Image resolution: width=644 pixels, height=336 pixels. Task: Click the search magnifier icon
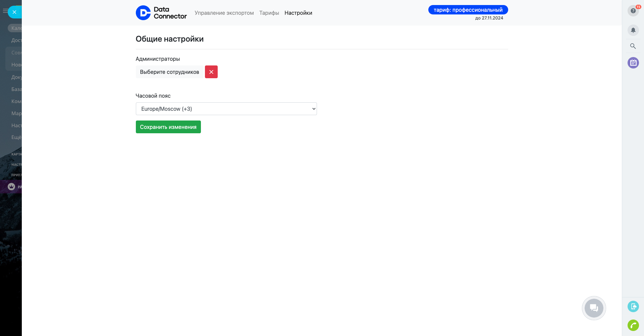633,46
